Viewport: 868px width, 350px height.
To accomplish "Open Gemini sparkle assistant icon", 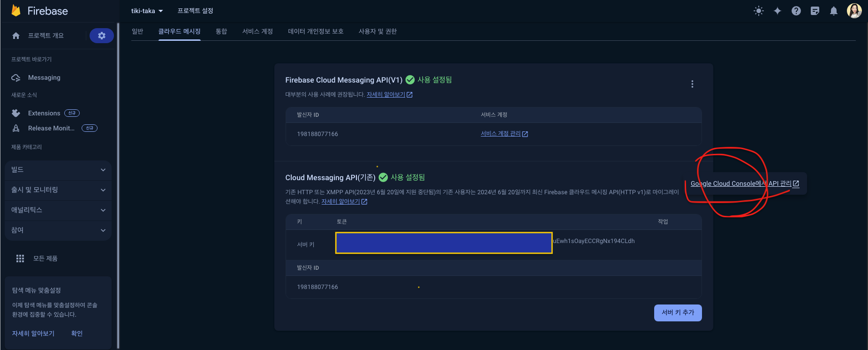I will [x=777, y=11].
